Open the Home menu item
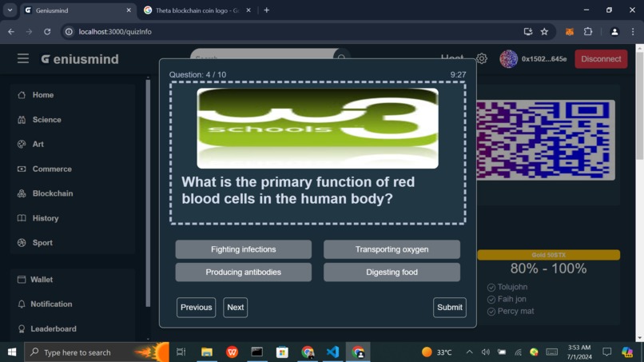This screenshot has width=644, height=362. (x=43, y=95)
